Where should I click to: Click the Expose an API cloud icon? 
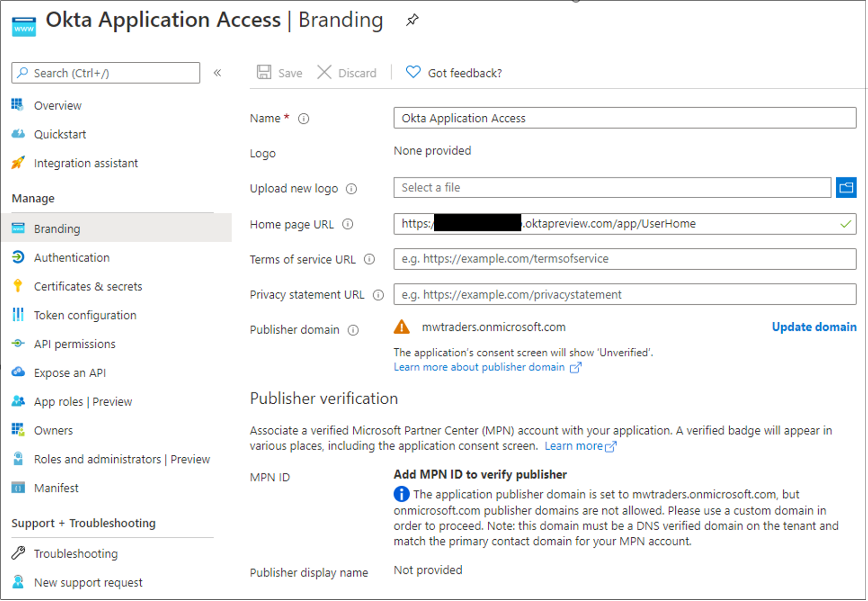tap(18, 372)
